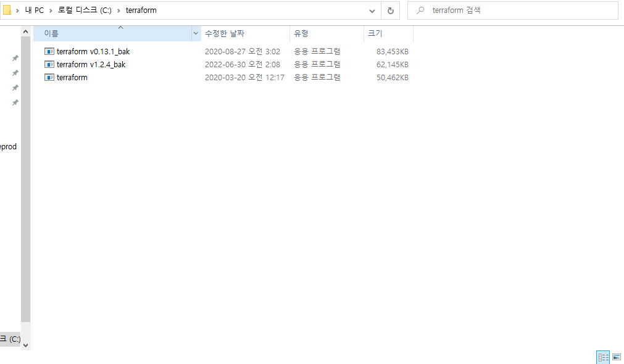Click the size value '83,453KB'
Viewport: 624px width, 364px height.
click(x=393, y=52)
